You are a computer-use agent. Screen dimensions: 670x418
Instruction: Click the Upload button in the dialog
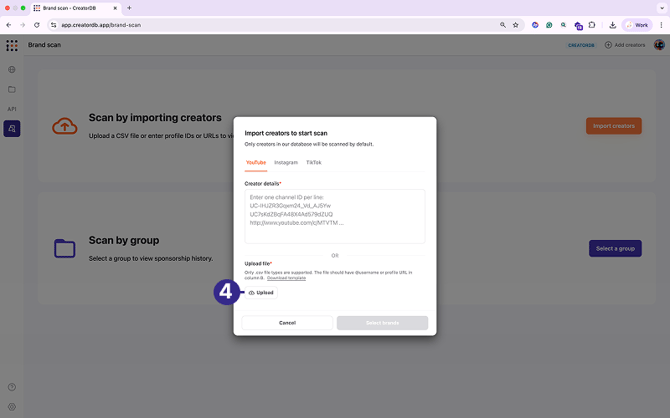261,293
